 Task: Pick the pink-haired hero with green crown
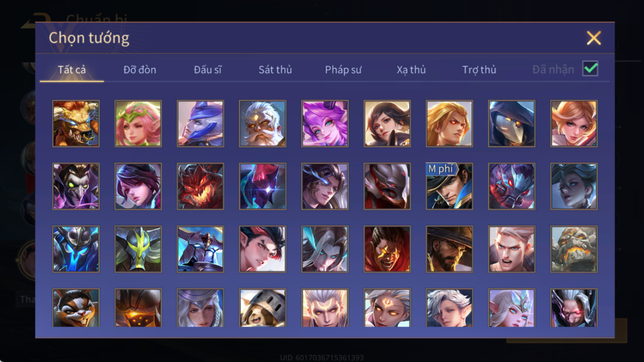point(138,123)
